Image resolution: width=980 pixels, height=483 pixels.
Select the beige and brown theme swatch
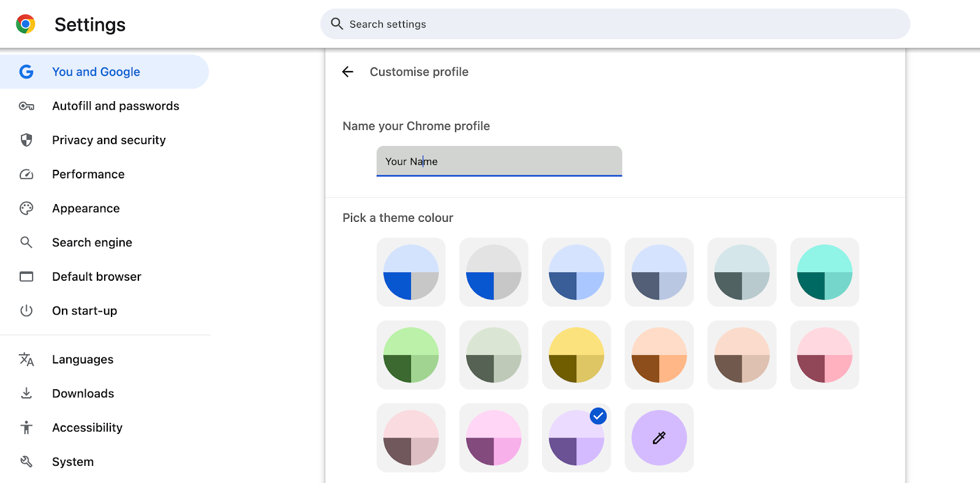(x=742, y=355)
